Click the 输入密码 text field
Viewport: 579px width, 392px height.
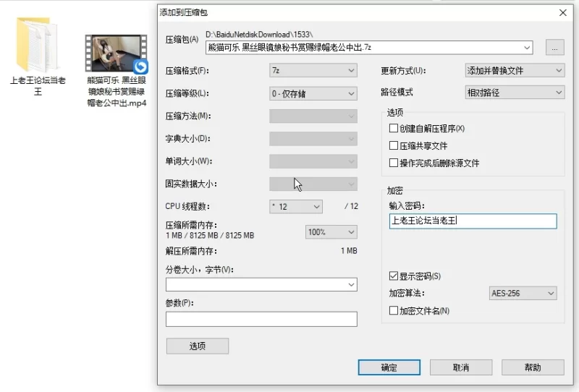(x=472, y=221)
